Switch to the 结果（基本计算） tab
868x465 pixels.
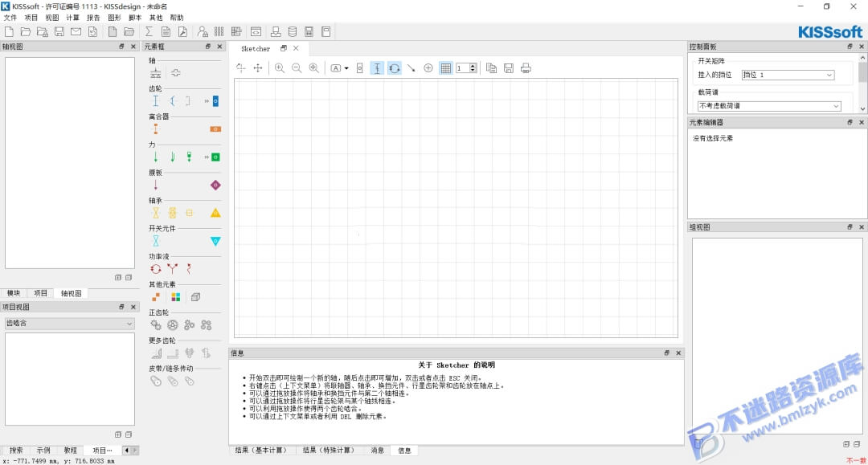[261, 450]
